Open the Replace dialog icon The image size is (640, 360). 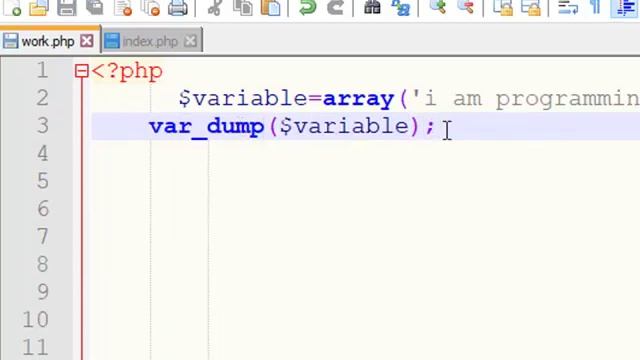pos(400,7)
